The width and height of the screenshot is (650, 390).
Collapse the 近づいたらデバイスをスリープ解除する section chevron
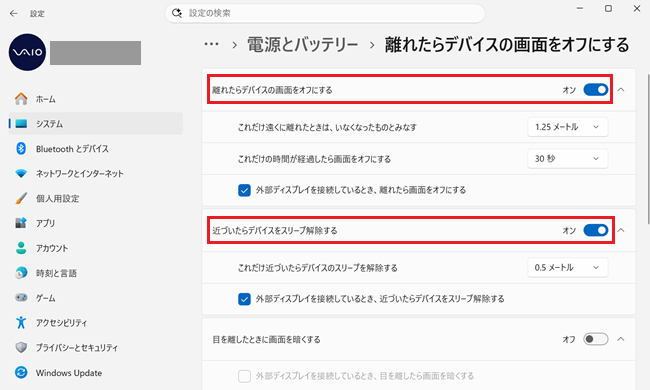click(621, 230)
